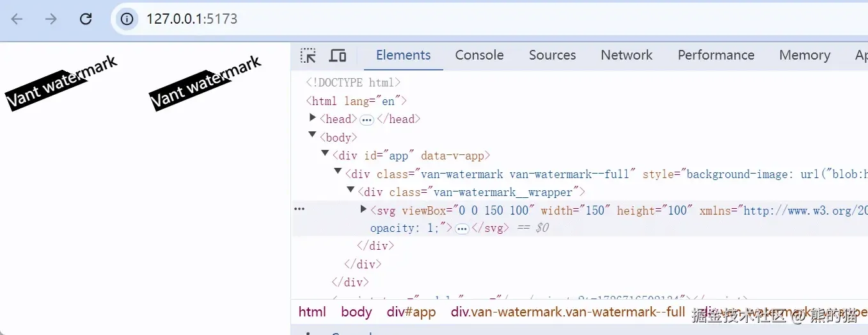Open the Performance tab

point(716,55)
